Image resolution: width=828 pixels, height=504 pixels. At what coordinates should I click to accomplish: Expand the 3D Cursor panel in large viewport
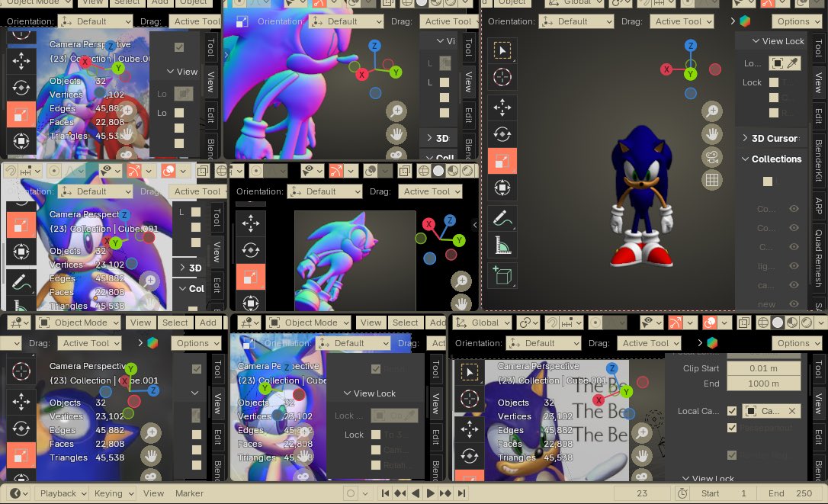770,138
